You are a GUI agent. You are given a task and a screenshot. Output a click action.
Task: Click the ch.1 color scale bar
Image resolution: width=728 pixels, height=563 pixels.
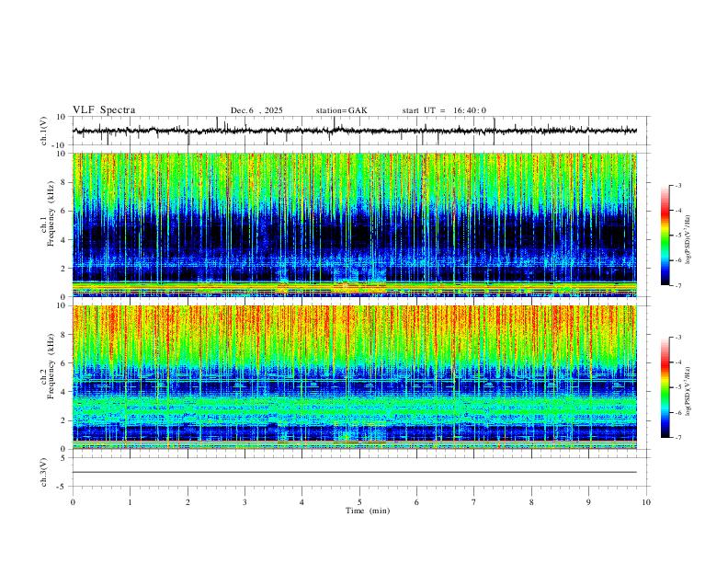tap(665, 236)
